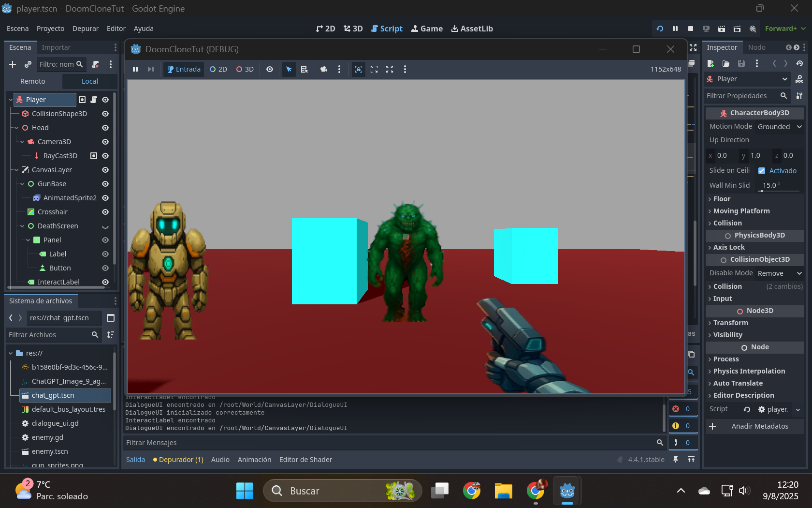The height and width of the screenshot is (508, 812).
Task: Switch to Nodo tab in Inspector
Action: (x=756, y=47)
